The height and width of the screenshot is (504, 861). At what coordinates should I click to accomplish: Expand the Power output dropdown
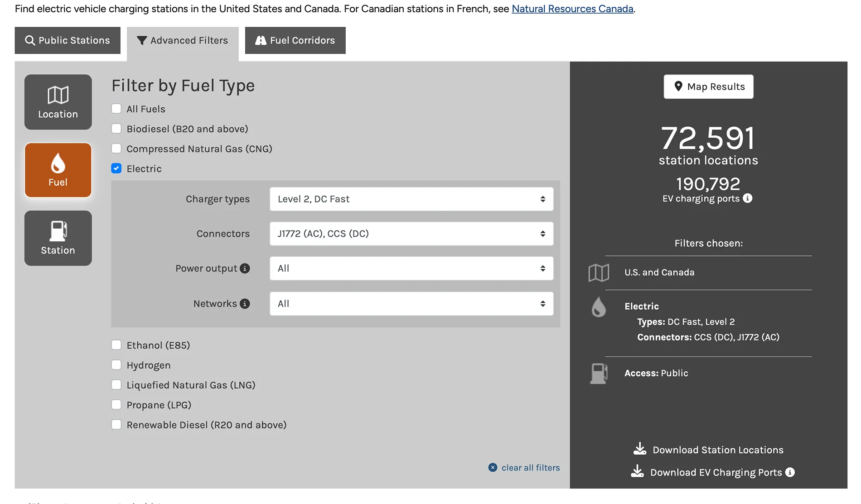point(411,269)
